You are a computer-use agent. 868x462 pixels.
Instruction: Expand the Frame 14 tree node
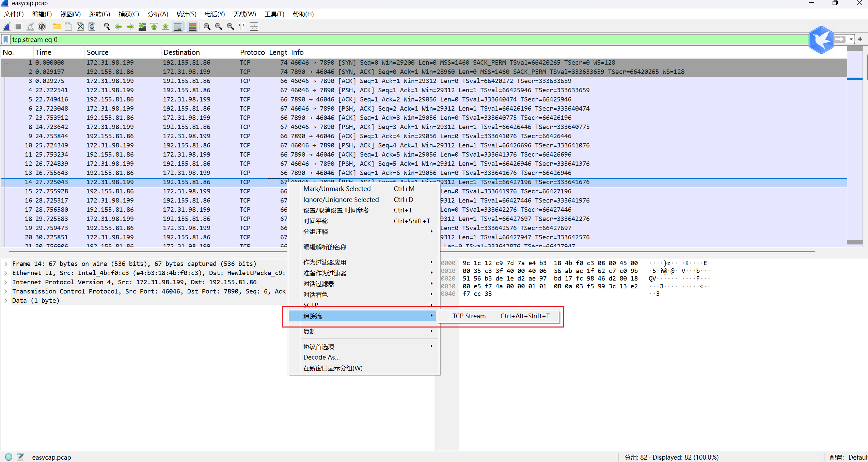click(x=6, y=264)
